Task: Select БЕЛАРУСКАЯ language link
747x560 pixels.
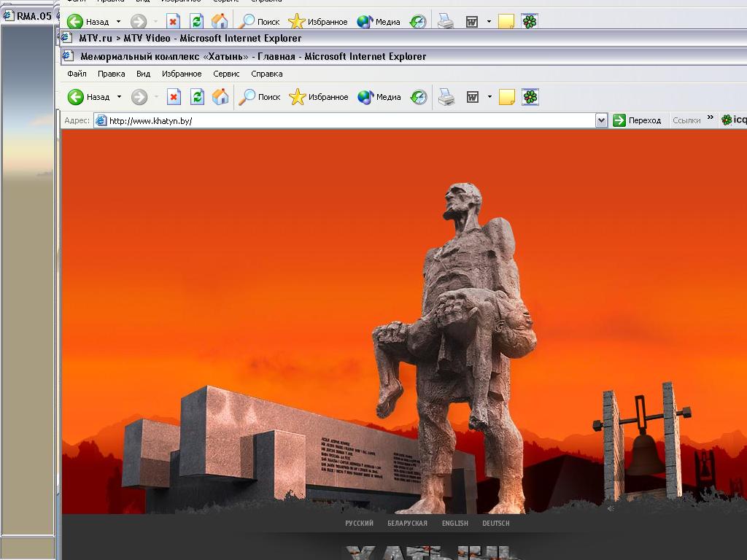Action: pyautogui.click(x=407, y=524)
